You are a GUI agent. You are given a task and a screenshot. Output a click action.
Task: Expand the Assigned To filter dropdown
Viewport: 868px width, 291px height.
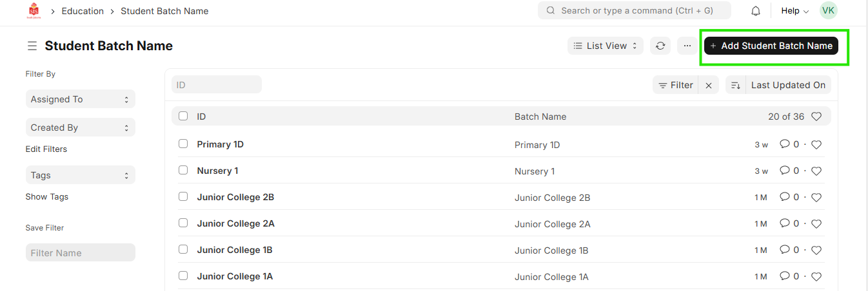[x=80, y=99]
